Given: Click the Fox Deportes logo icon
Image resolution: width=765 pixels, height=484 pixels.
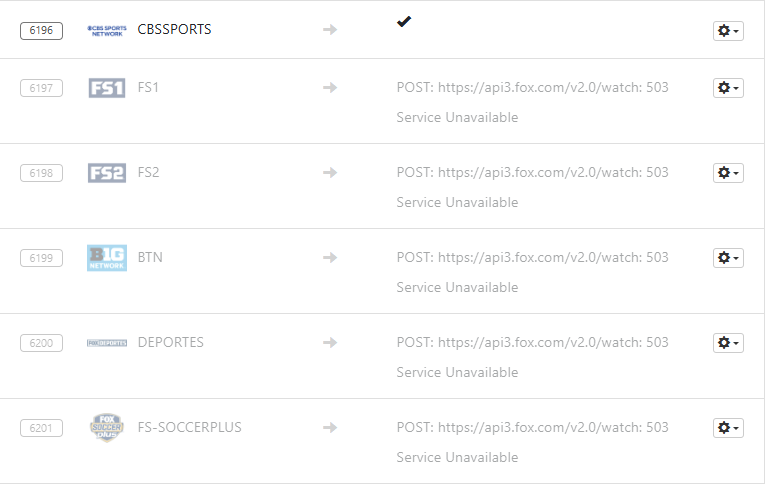Looking at the screenshot, I should (107, 343).
